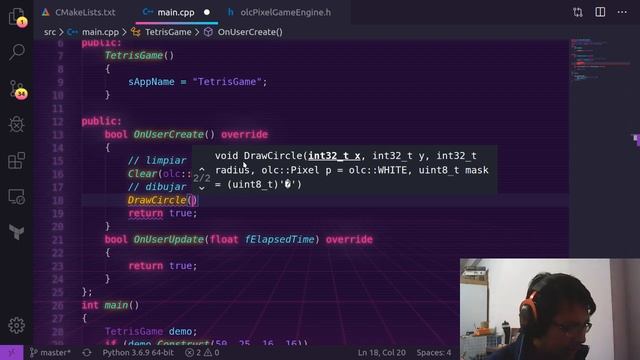Open the Run and Debug view
This screenshot has width=640, height=360.
(17, 124)
